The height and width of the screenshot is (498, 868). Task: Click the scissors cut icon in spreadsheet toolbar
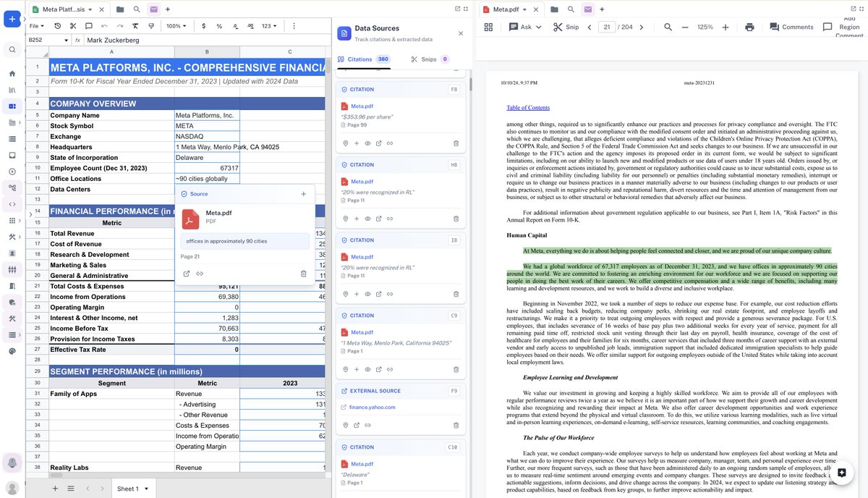pos(73,26)
